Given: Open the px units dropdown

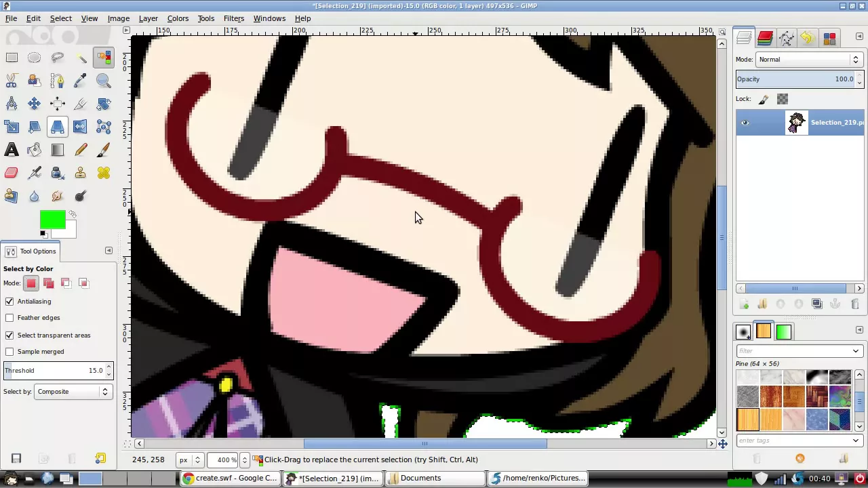Looking at the screenshot, I should click(189, 460).
